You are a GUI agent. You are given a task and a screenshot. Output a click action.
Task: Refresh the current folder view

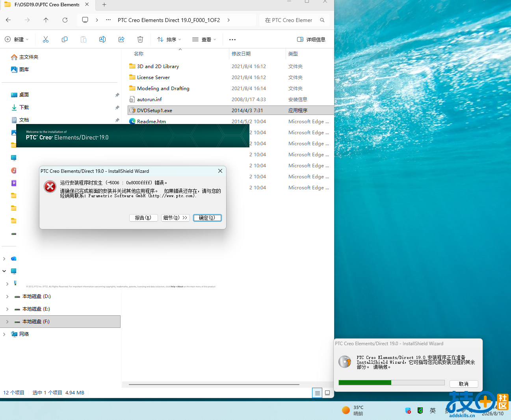pyautogui.click(x=65, y=20)
